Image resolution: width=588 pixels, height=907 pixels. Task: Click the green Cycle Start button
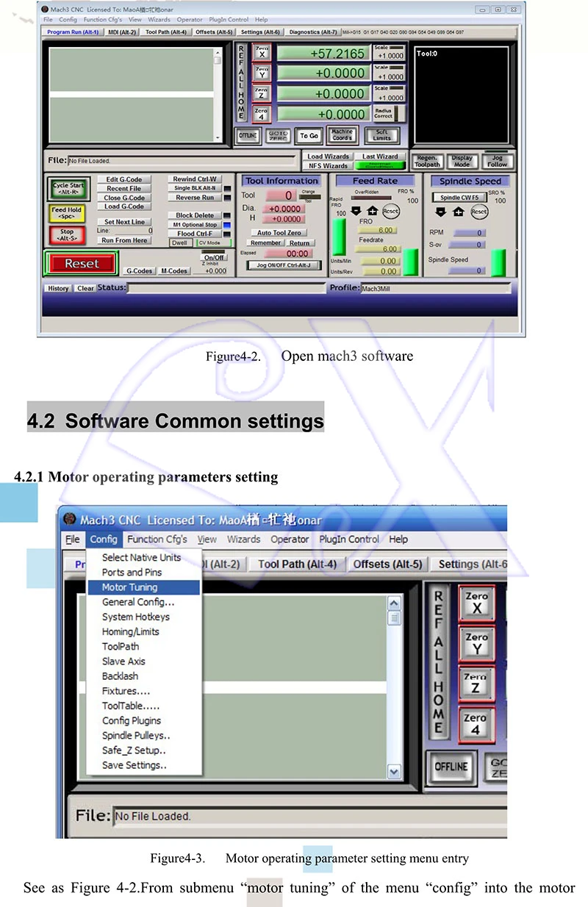coord(68,190)
